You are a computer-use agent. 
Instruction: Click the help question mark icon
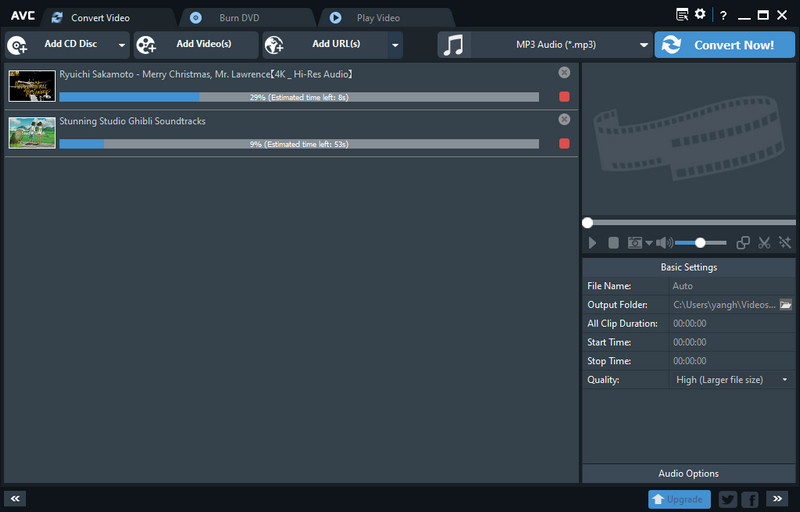click(723, 16)
